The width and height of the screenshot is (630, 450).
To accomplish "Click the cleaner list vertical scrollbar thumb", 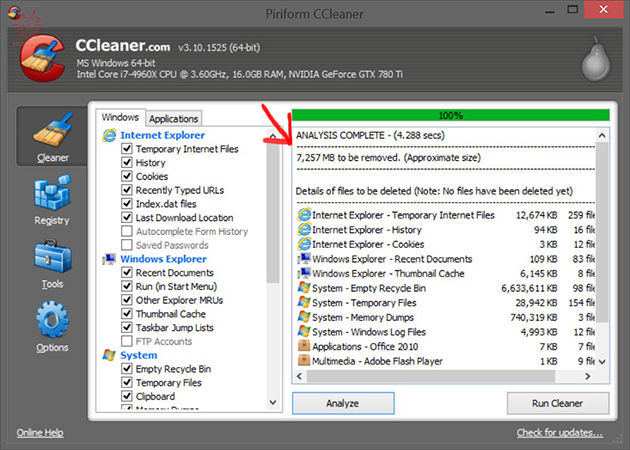I will (x=273, y=213).
